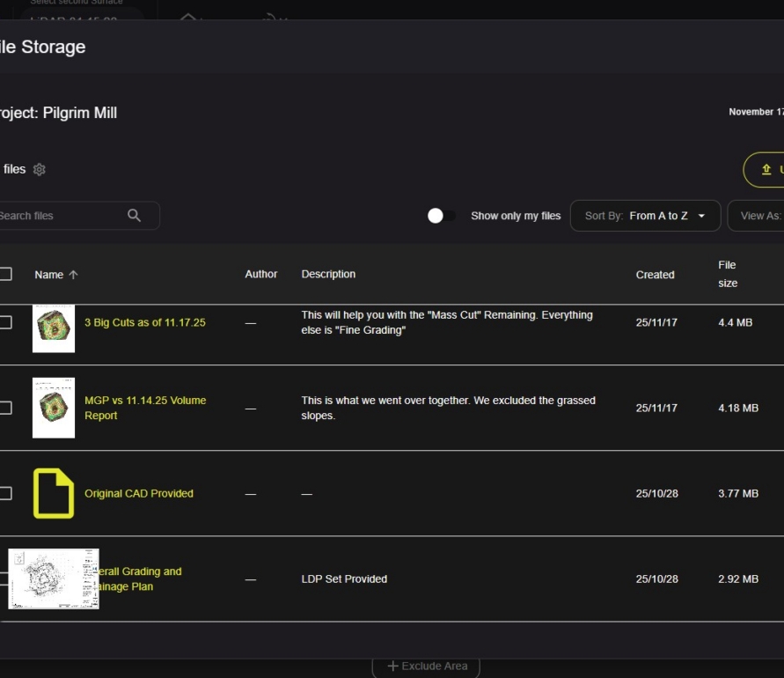Click the settings gear next to files
Viewport: 784px width, 678px height.
point(39,170)
